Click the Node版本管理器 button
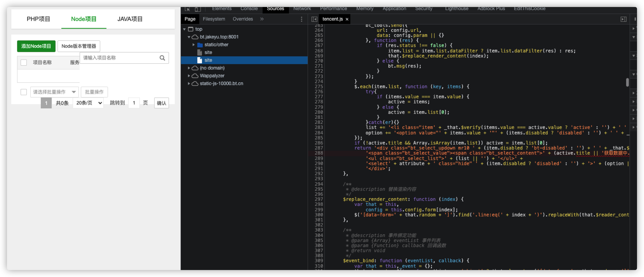 pyautogui.click(x=79, y=46)
